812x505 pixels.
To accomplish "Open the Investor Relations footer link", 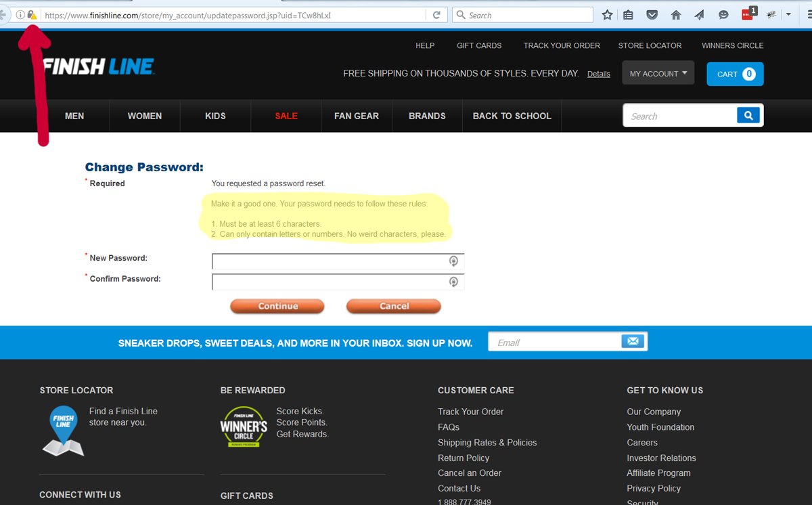I will (661, 458).
